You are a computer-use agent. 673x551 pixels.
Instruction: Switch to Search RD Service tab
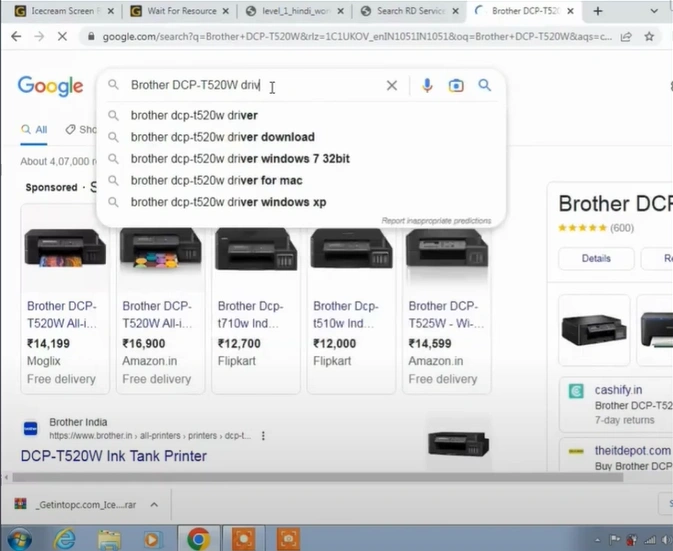coord(410,11)
